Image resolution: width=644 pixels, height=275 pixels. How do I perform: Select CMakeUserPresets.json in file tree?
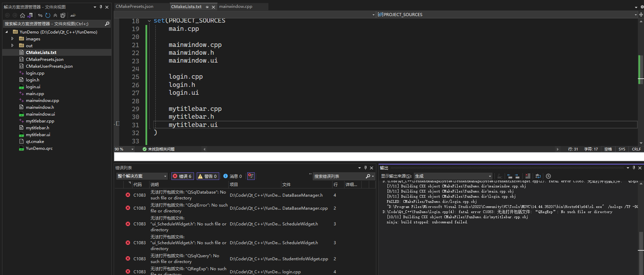pos(49,66)
